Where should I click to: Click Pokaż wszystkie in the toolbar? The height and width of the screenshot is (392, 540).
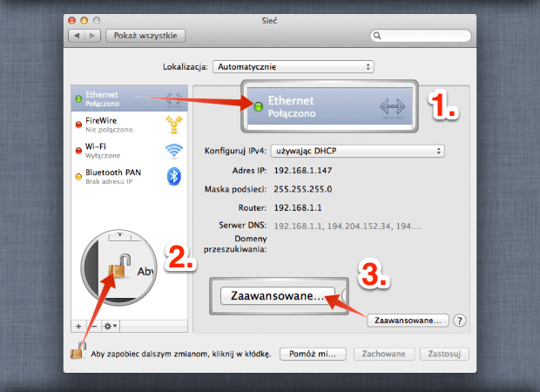pyautogui.click(x=145, y=36)
